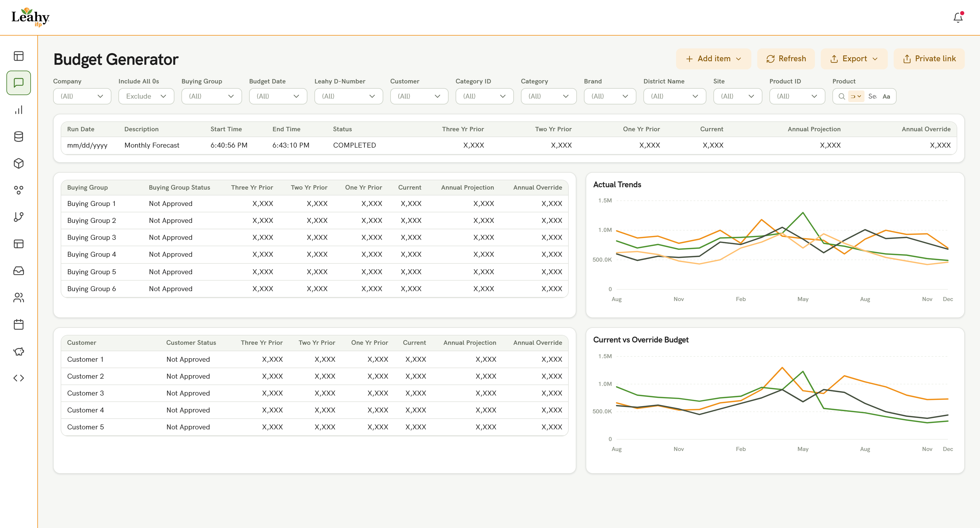980x528 pixels.
Task: Open notifications bell icon
Action: coord(958,18)
